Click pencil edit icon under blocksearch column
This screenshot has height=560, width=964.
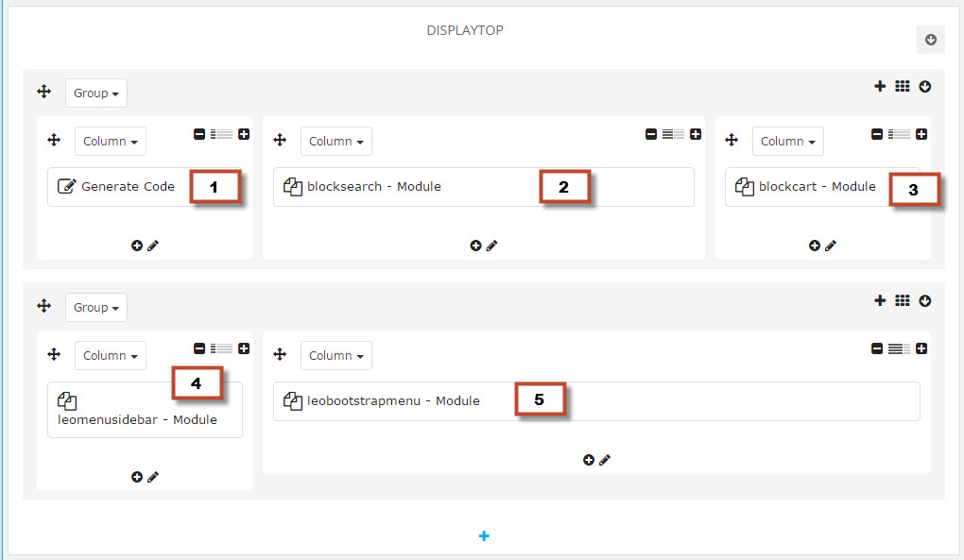pos(491,246)
